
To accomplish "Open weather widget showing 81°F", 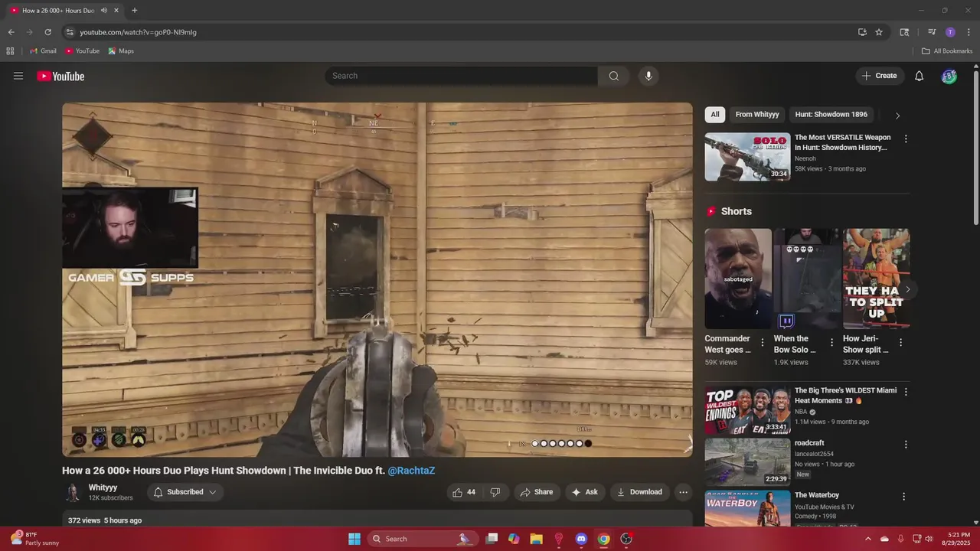I will tap(35, 539).
